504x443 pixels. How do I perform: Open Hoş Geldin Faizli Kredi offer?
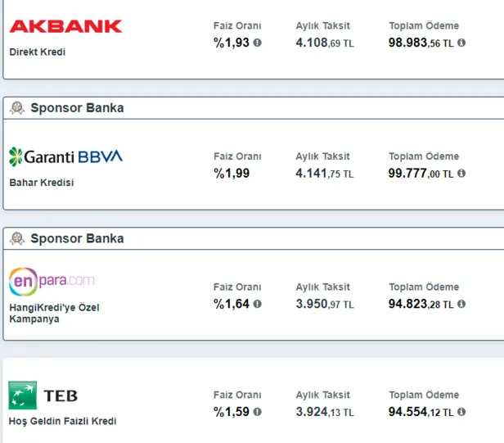pyautogui.click(x=63, y=421)
